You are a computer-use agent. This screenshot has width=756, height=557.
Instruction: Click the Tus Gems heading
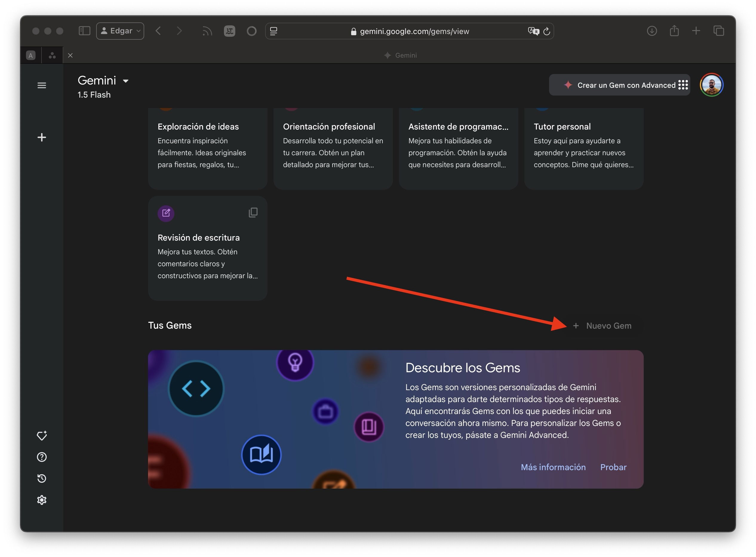point(170,325)
